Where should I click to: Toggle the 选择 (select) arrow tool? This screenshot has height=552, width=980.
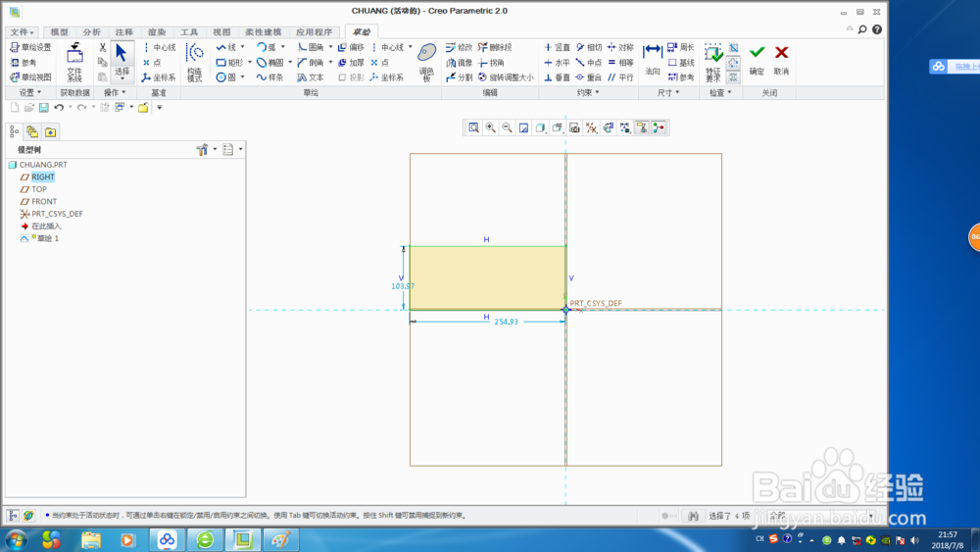pos(122,61)
